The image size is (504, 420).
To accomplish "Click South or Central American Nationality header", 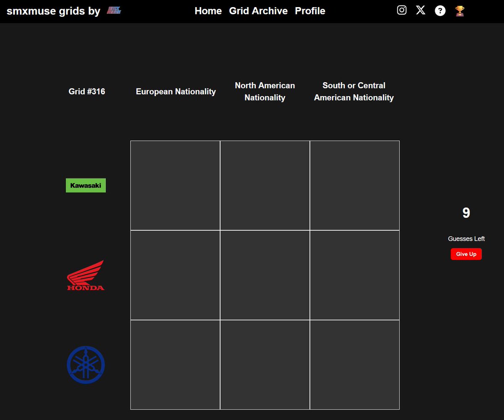I will click(354, 91).
